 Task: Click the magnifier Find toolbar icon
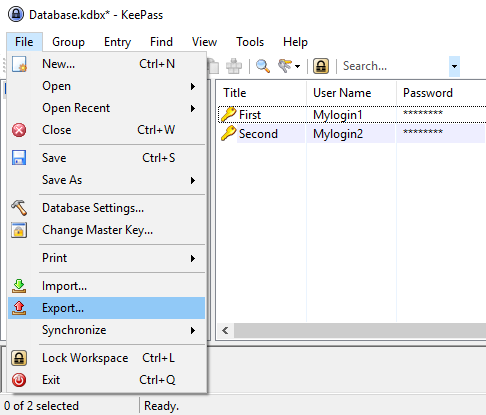pos(263,66)
